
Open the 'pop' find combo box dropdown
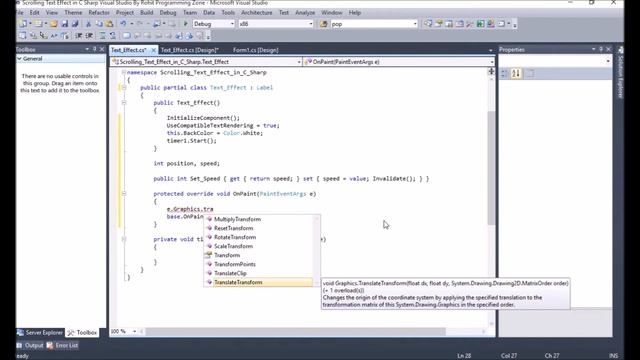(415, 24)
